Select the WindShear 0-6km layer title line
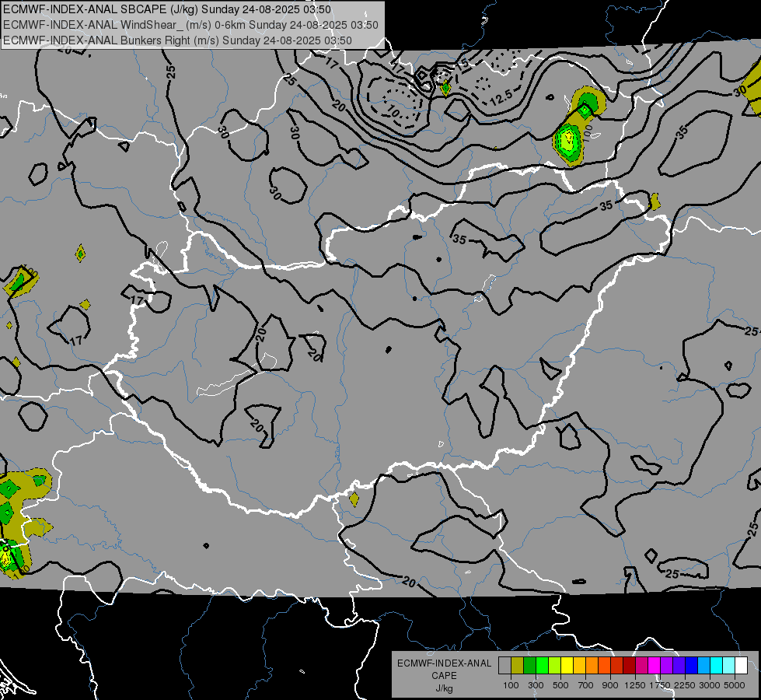Viewport: 761px width, 700px height. click(190, 25)
